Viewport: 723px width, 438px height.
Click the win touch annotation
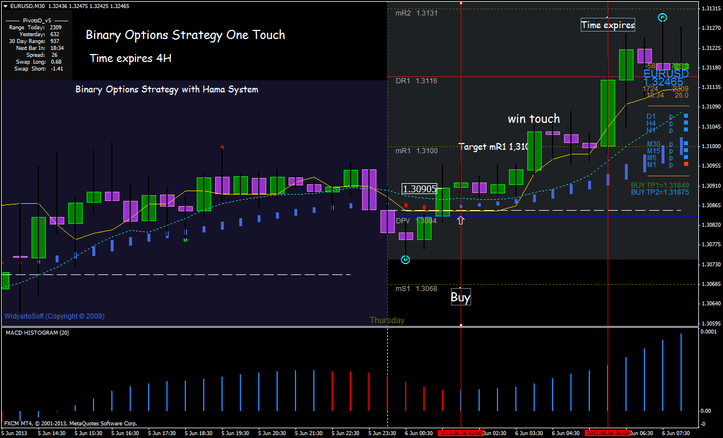[534, 119]
